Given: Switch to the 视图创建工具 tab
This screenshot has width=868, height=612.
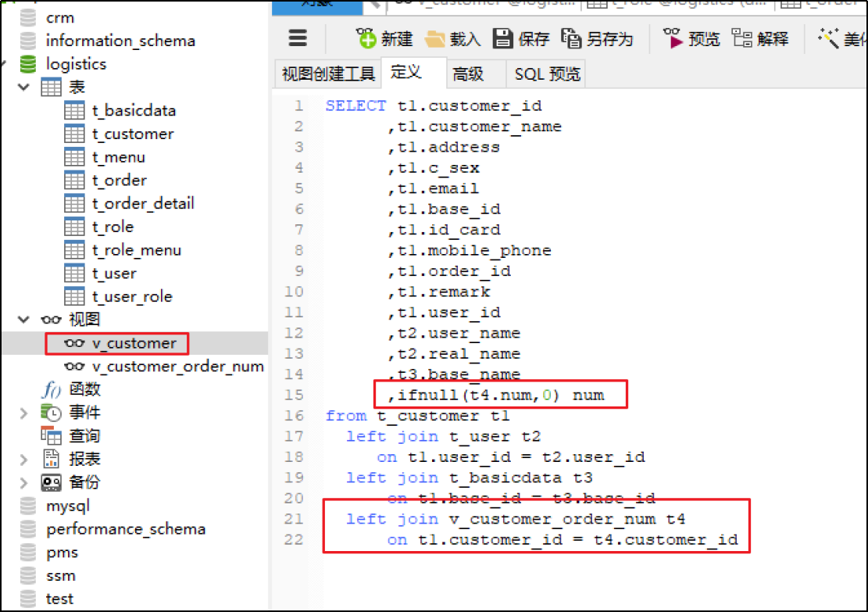Looking at the screenshot, I should coord(328,73).
